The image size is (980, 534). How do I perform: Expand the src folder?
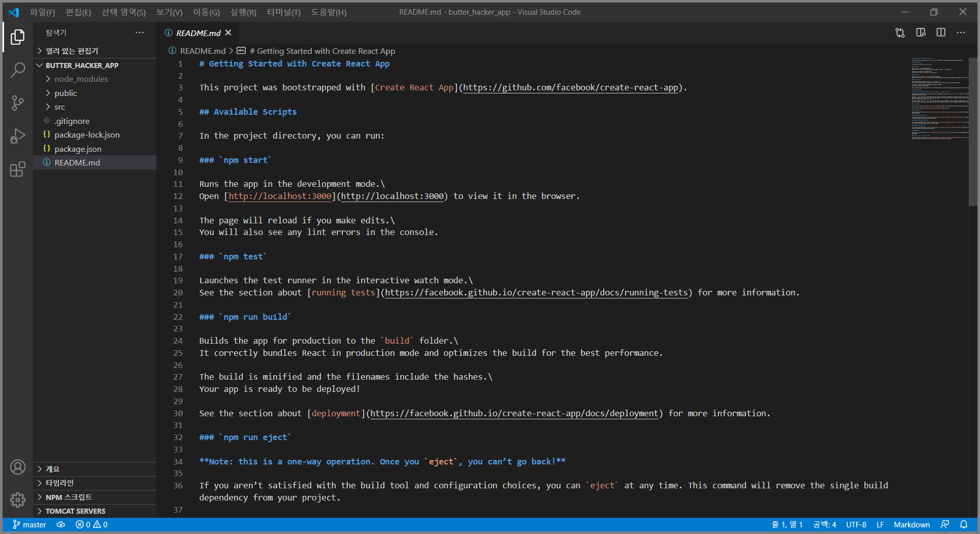pos(95,107)
